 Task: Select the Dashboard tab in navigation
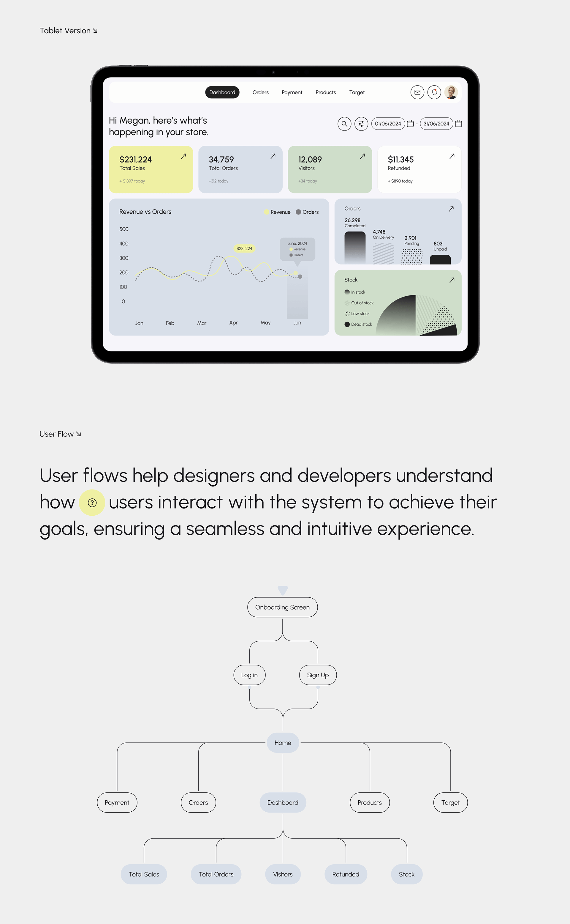[222, 92]
